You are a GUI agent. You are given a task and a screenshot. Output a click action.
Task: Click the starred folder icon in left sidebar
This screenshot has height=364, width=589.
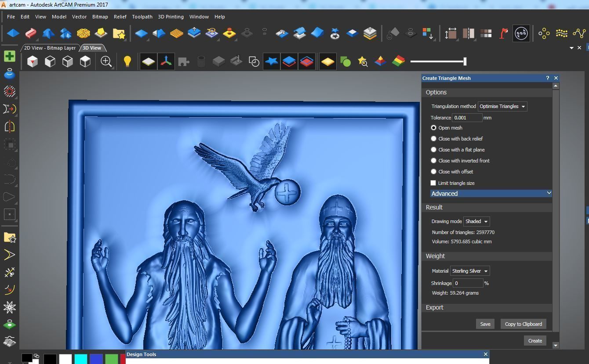tap(10, 238)
